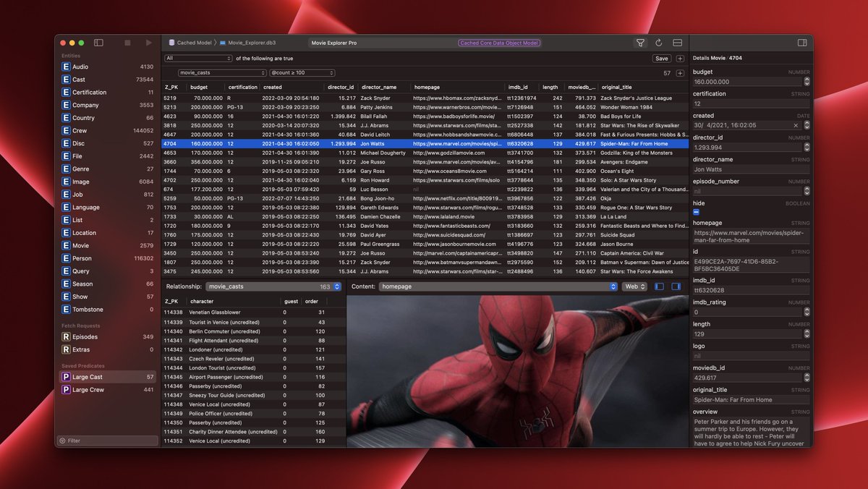
Task: Step the created date value
Action: 807,125
